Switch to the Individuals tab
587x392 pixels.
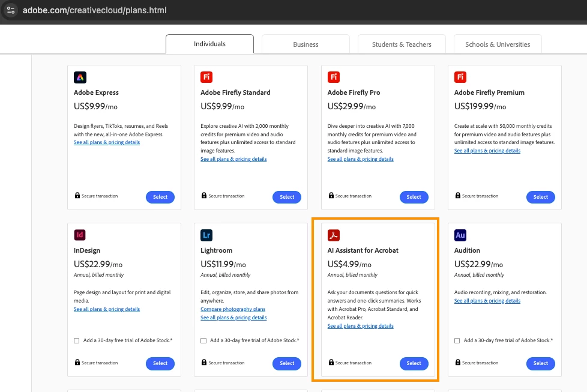209,44
